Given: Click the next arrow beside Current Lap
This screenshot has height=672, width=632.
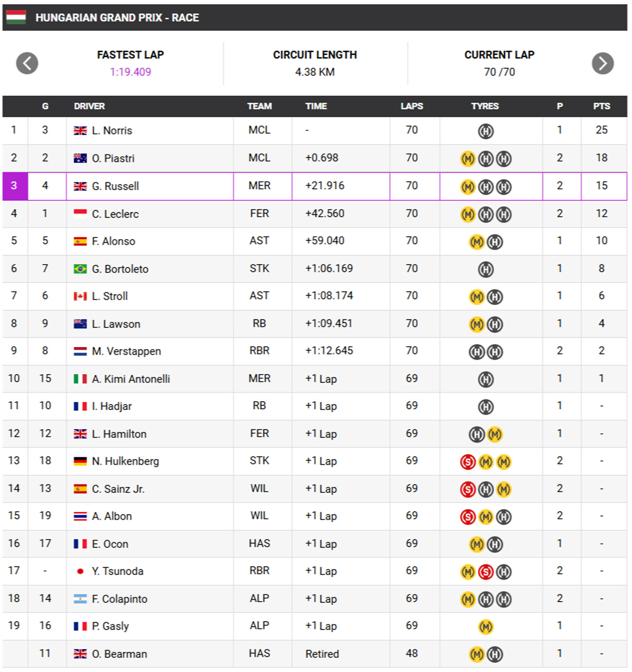Looking at the screenshot, I should coord(603,63).
